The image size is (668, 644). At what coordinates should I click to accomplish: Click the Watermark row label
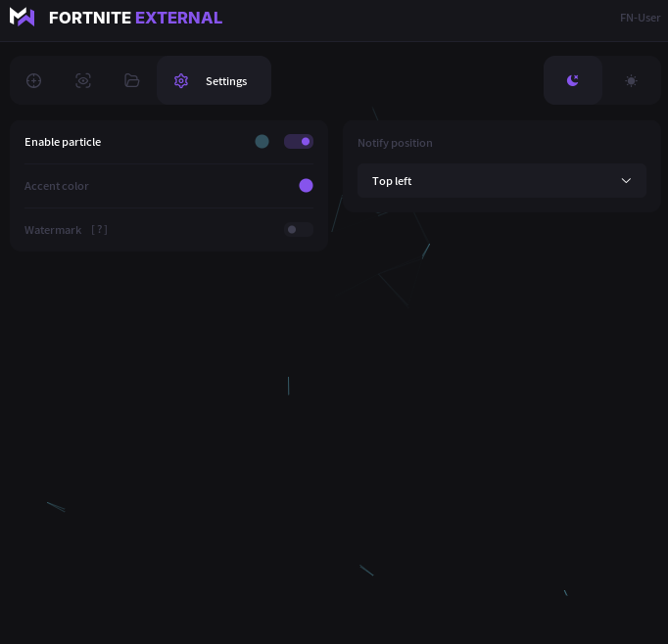coord(53,230)
